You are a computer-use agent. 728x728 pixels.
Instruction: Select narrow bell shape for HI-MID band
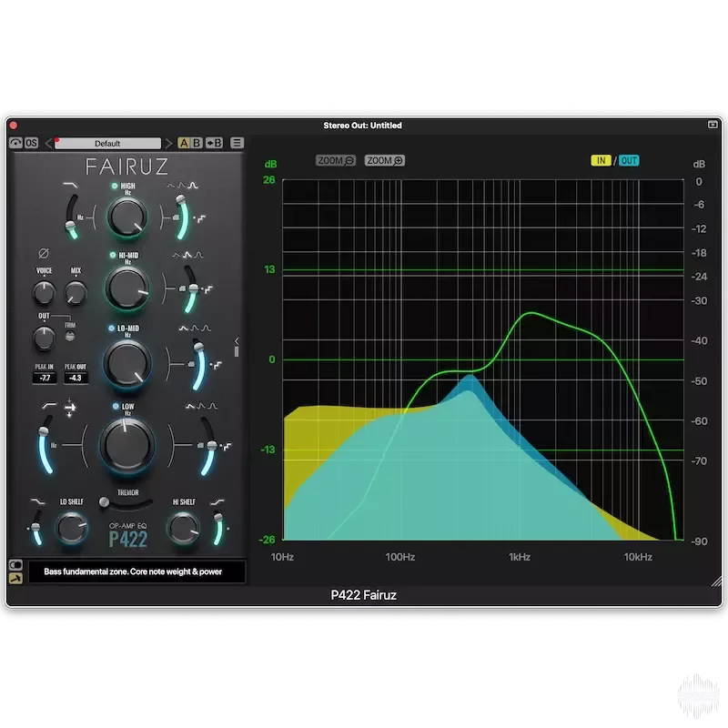point(198,255)
